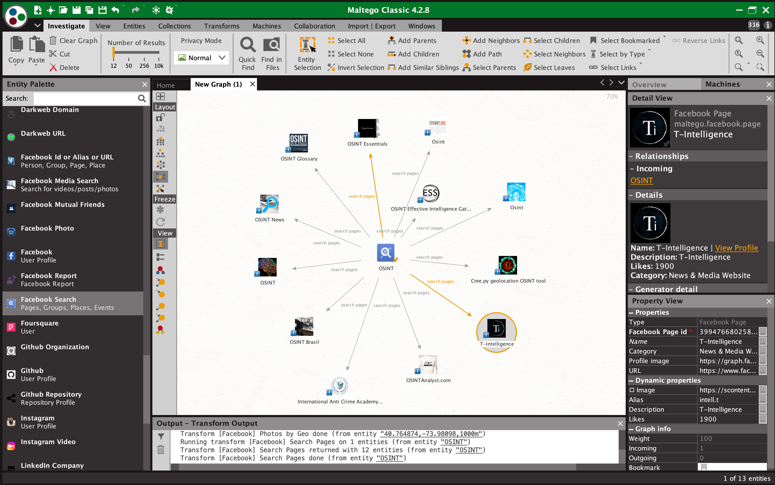Screen dimensions: 775x485
Task: Switch to the Entities ribbon tab
Action: tap(134, 26)
